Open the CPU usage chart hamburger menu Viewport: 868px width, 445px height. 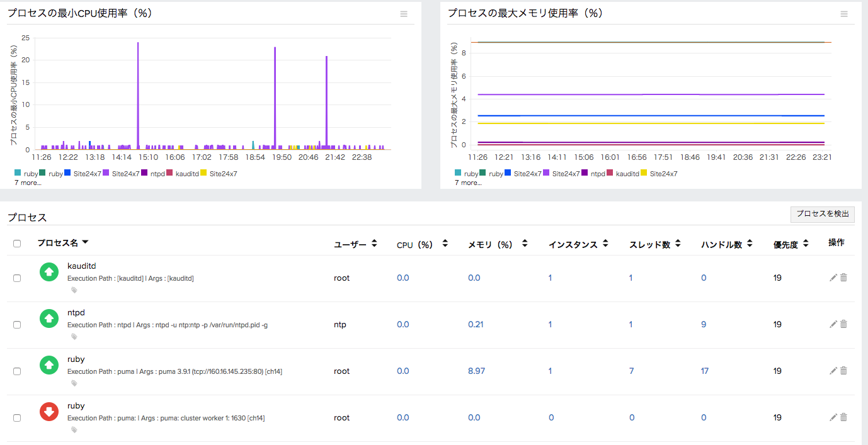tap(403, 14)
